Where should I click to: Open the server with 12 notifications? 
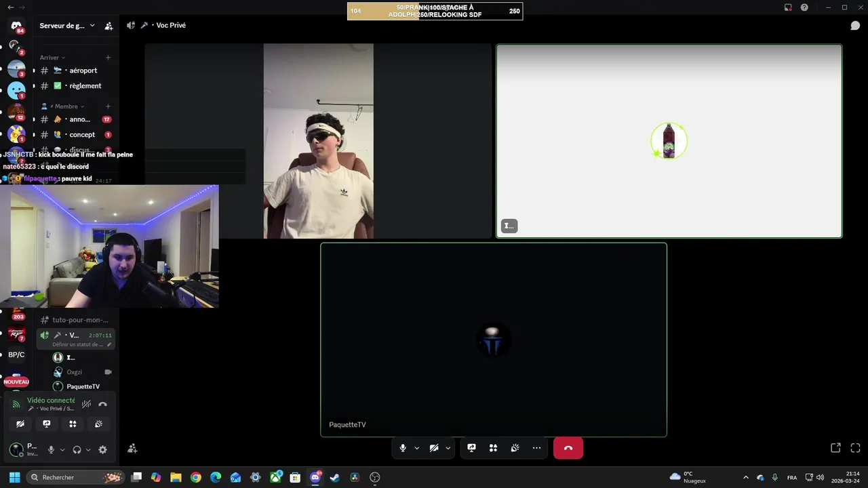tap(16, 112)
